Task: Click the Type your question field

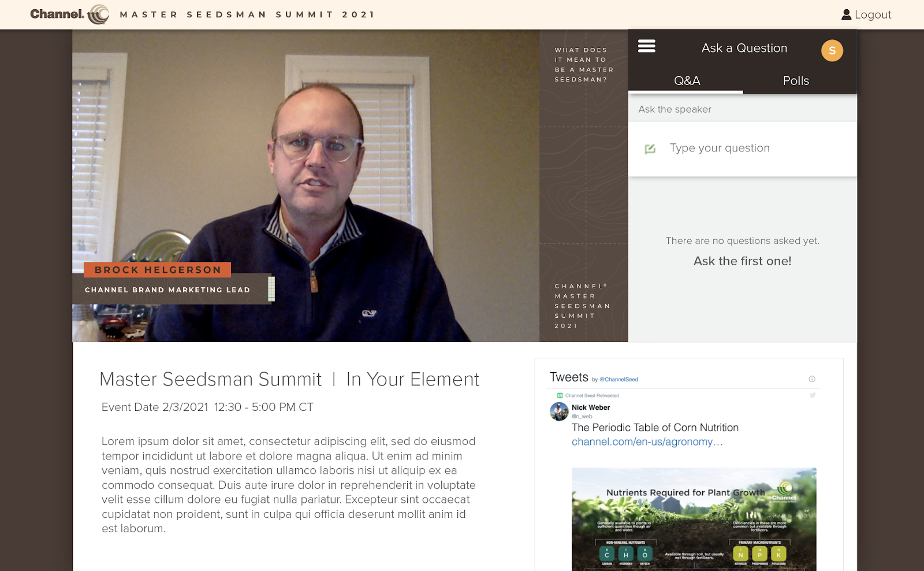Action: pyautogui.click(x=742, y=149)
